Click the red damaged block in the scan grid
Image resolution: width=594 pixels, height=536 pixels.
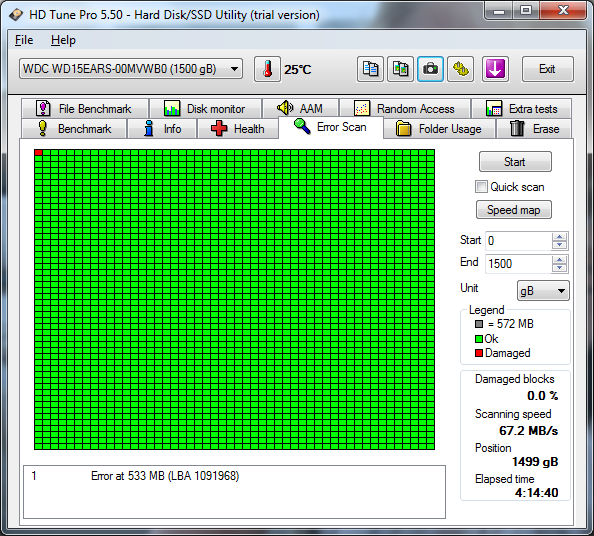click(x=38, y=152)
